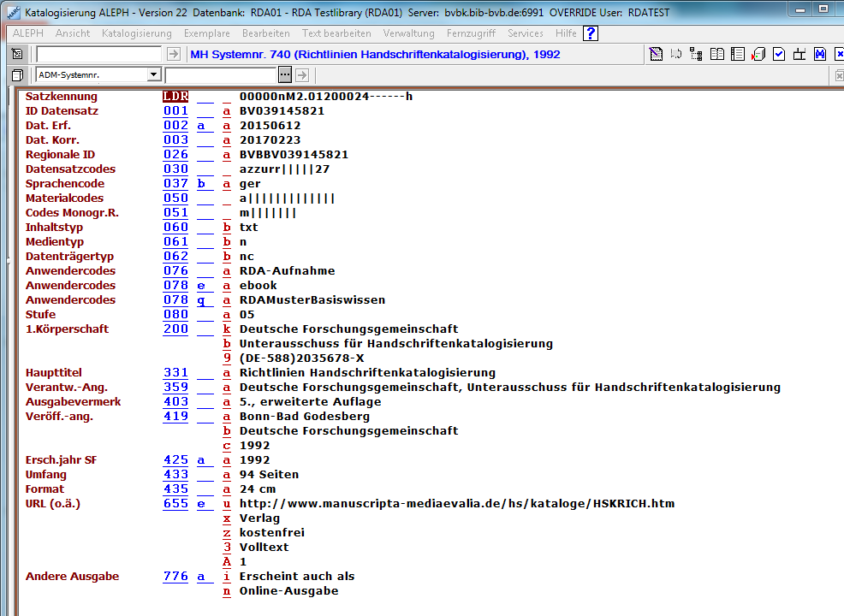Click the field tag 655 for URL
The image size is (844, 616).
175,503
